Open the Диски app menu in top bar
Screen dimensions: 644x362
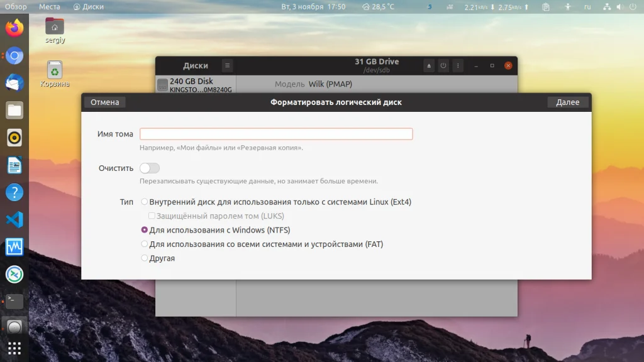tap(88, 7)
